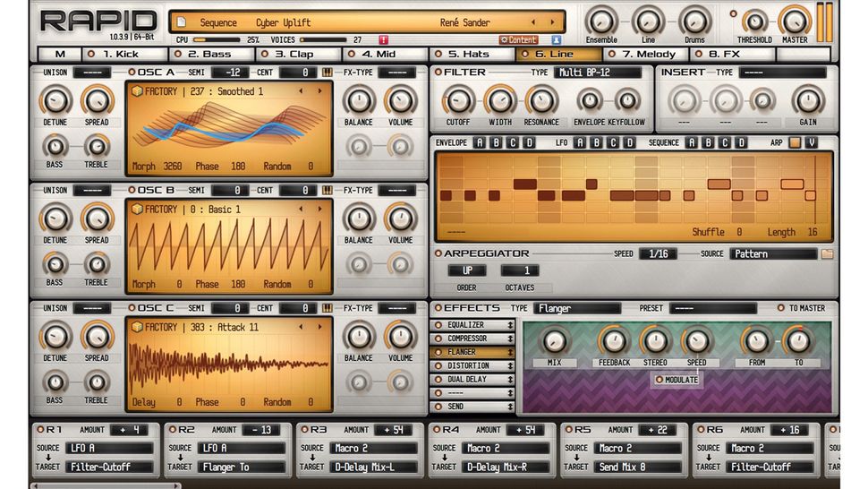The image size is (868, 489).
Task: Reorder the Equalizer effect slot arrows
Action: 510,325
